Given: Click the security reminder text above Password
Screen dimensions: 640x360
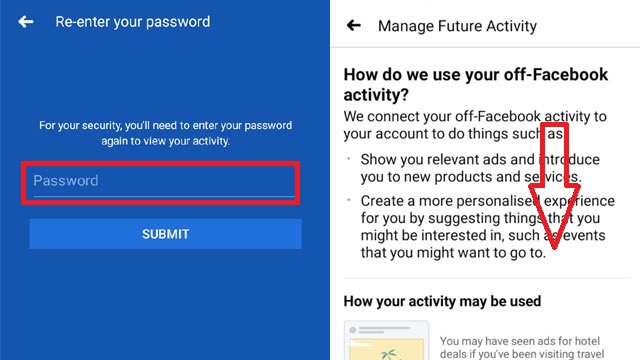Looking at the screenshot, I should [x=165, y=133].
